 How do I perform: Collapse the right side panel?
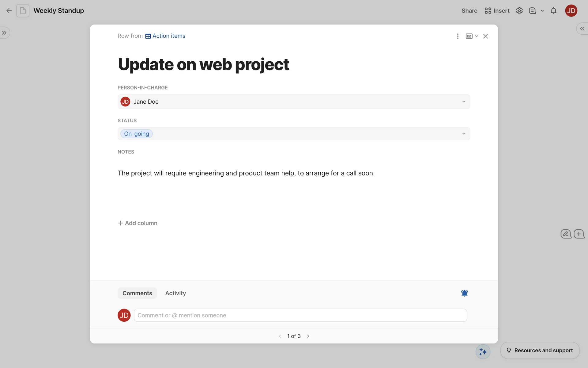click(582, 29)
